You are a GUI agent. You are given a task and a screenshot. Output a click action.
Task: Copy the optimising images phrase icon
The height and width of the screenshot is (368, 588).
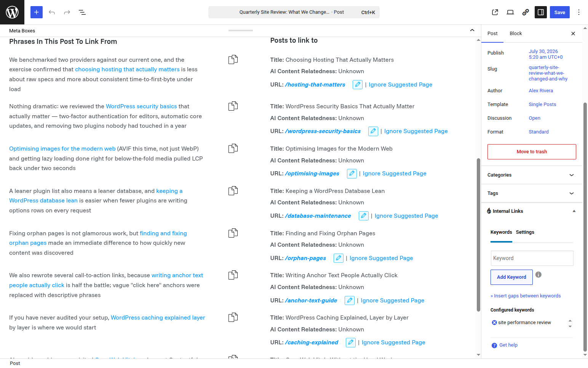pyautogui.click(x=233, y=148)
